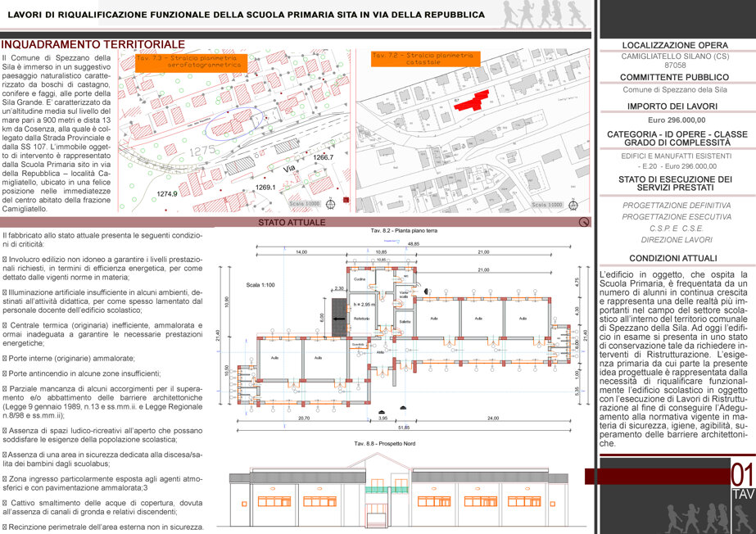This screenshot has width=756, height=534.
Task: Click the magnifier icon in STATO ATTUALE bar
Action: pyautogui.click(x=583, y=222)
